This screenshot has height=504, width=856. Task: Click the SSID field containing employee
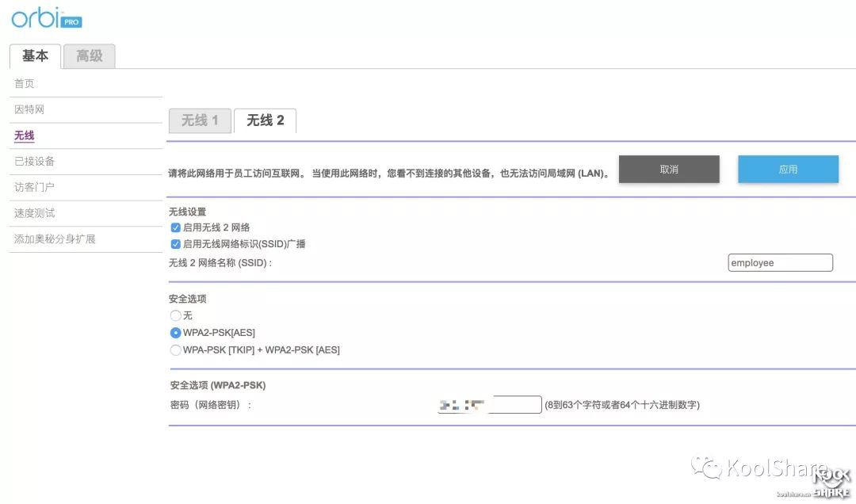[x=780, y=263]
